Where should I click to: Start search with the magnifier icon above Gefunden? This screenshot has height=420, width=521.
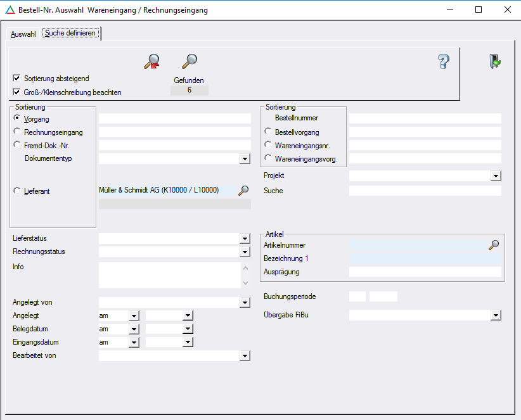(x=189, y=61)
